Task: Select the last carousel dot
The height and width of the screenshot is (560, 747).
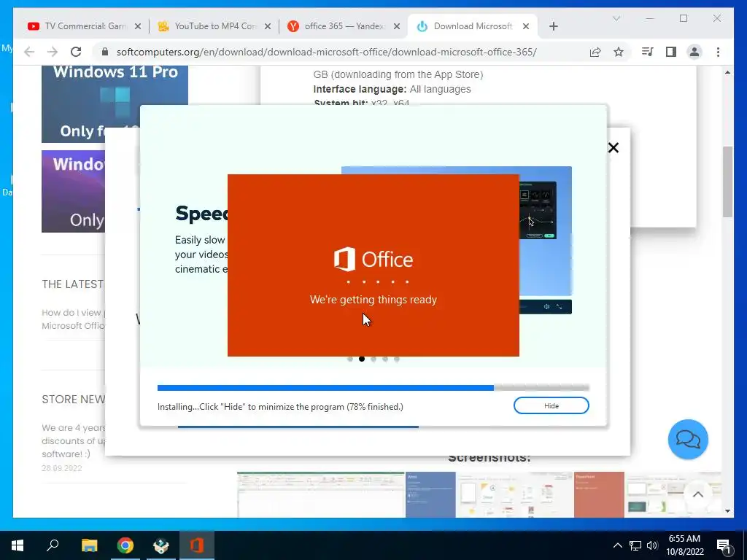Action: coord(396,359)
